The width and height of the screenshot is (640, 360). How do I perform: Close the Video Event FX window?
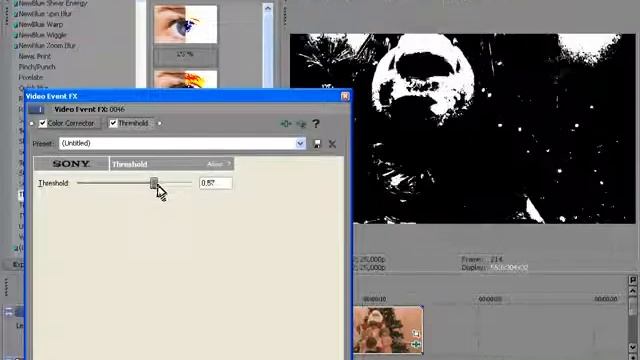(x=345, y=96)
